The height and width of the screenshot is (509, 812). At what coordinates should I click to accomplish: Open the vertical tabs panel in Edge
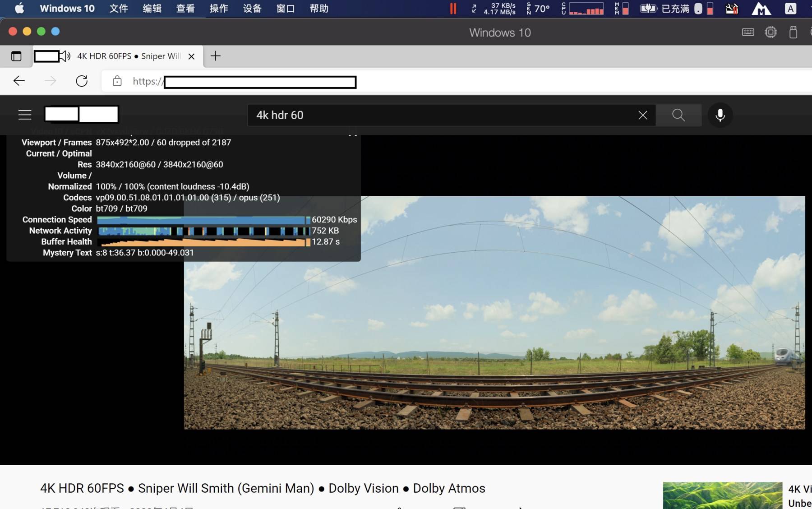pyautogui.click(x=16, y=56)
